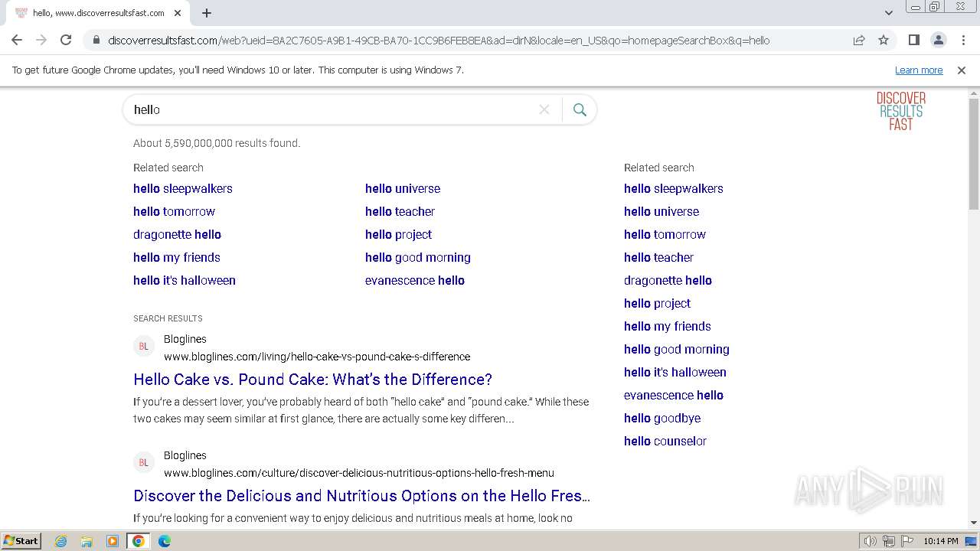Open Chrome three-dot menu

click(963, 41)
